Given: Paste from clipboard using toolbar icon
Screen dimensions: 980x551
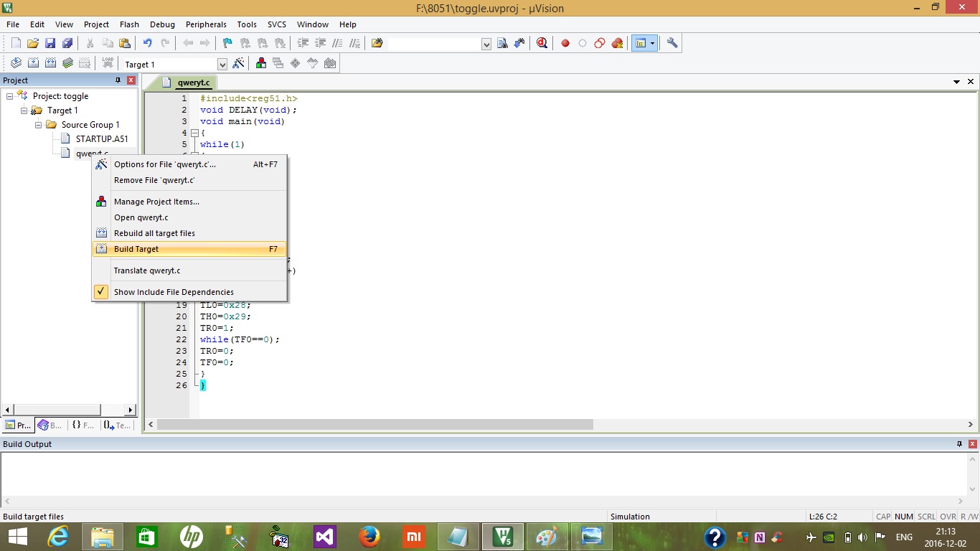Looking at the screenshot, I should point(124,43).
